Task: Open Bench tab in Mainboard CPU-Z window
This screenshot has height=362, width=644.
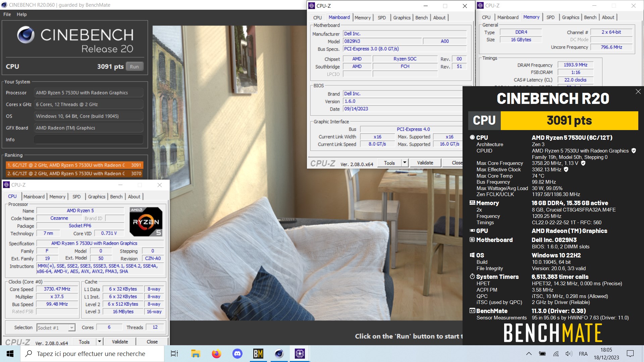Action: [422, 18]
